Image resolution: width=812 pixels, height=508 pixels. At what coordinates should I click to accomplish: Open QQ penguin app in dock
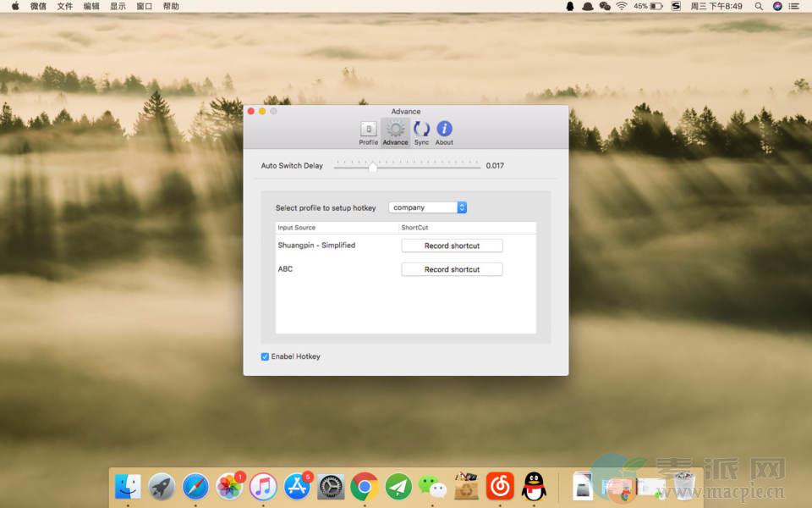point(534,486)
